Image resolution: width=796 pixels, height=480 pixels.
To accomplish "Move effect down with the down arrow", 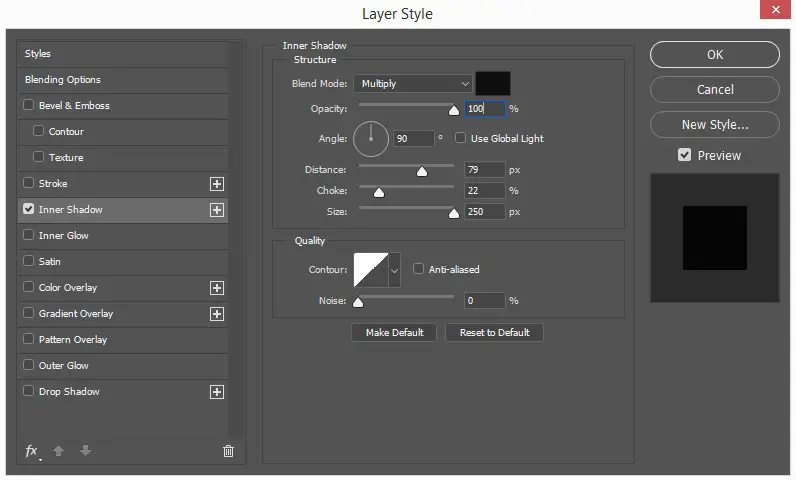I will pos(85,451).
